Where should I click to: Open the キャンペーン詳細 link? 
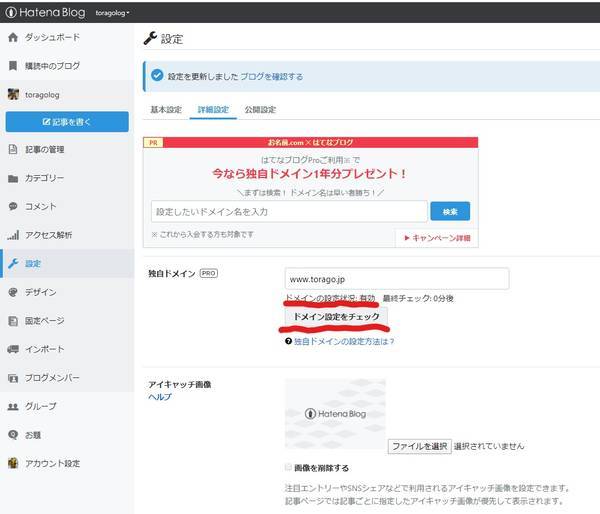(x=437, y=238)
